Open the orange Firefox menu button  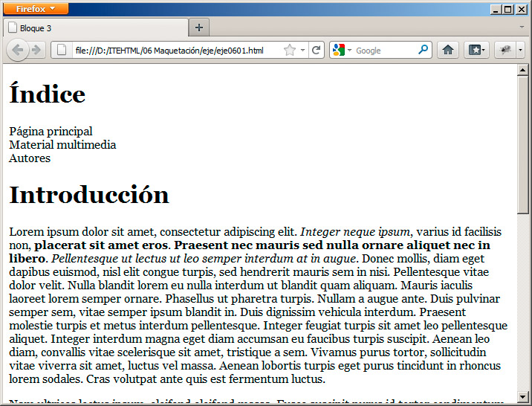[36, 9]
